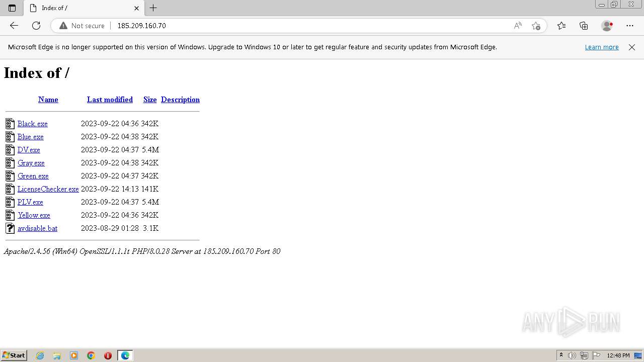Viewport: 644px width, 362px height.
Task: Open media player taskbar icon
Action: pos(74,355)
